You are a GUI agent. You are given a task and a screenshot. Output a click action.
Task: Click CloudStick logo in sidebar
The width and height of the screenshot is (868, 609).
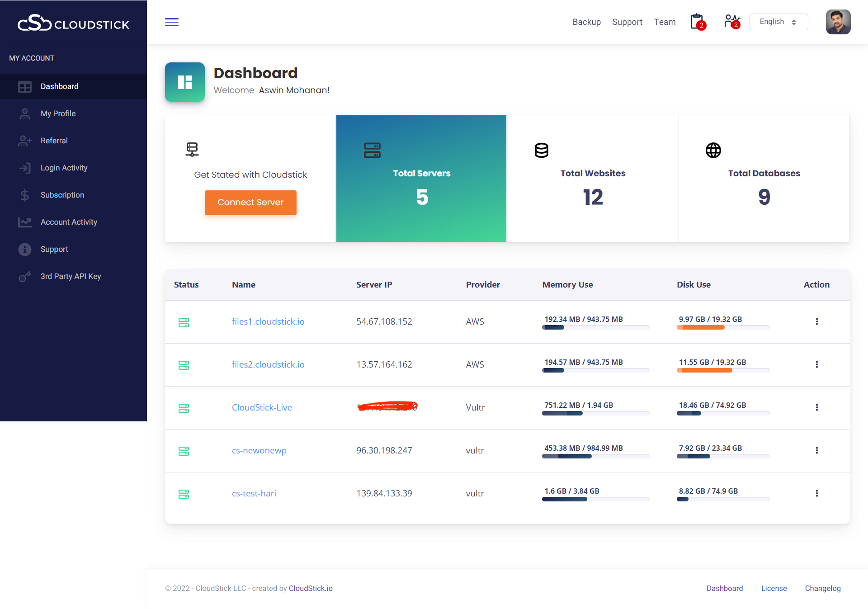[74, 23]
